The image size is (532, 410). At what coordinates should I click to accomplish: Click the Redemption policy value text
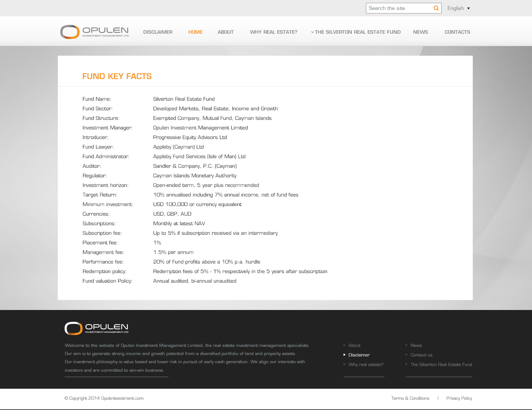[x=240, y=271]
